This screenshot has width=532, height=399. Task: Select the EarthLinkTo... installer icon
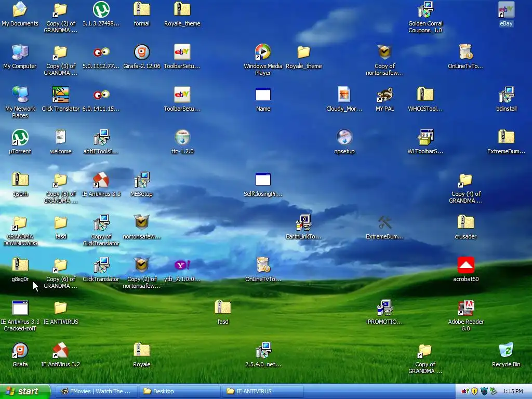click(303, 222)
